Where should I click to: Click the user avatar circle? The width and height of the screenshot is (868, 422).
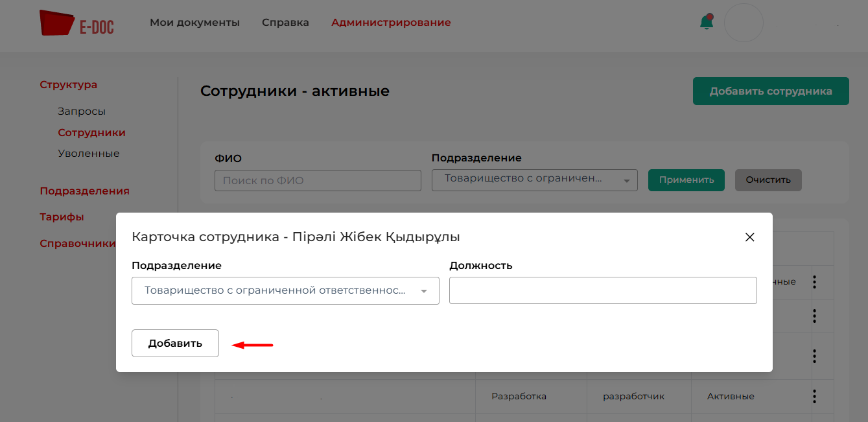(744, 23)
